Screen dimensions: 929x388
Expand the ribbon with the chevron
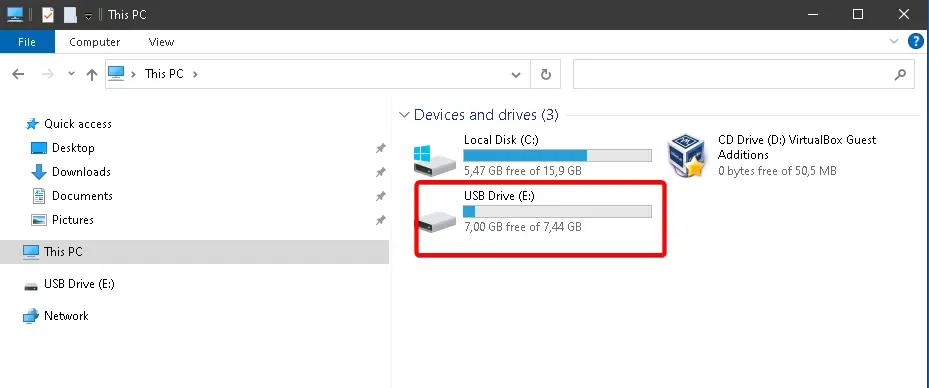894,41
